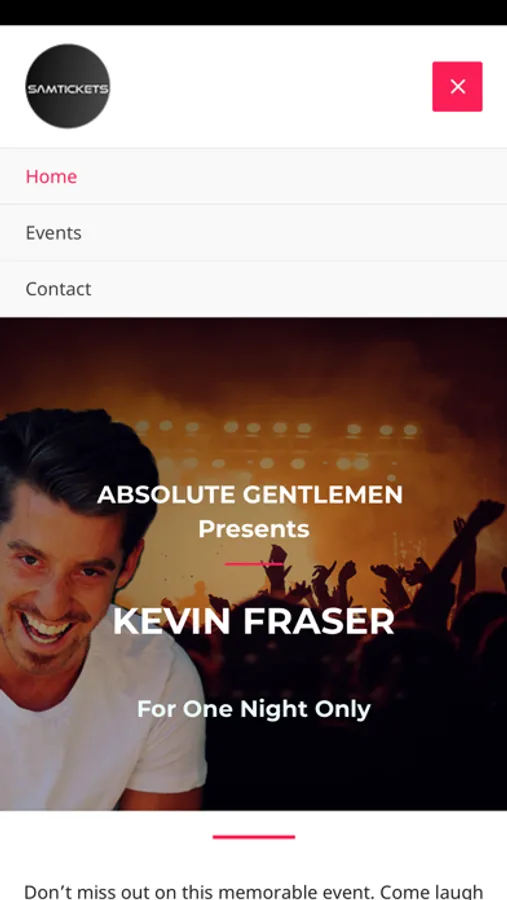Close the navigation menu with X button

(457, 87)
